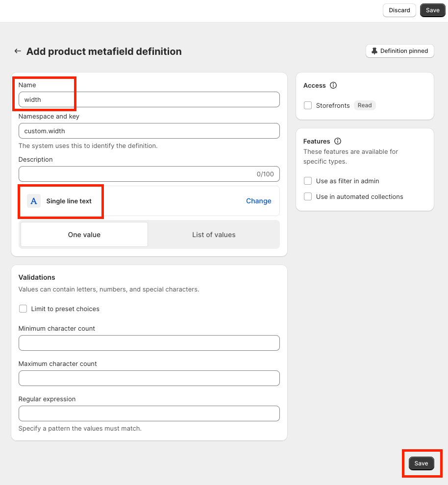Image resolution: width=448 pixels, height=485 pixels.
Task: Select the One value option
Action: pos(84,235)
